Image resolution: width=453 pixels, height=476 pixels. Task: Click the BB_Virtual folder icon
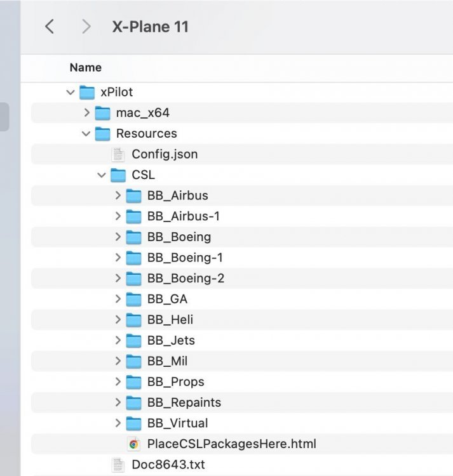pos(133,423)
